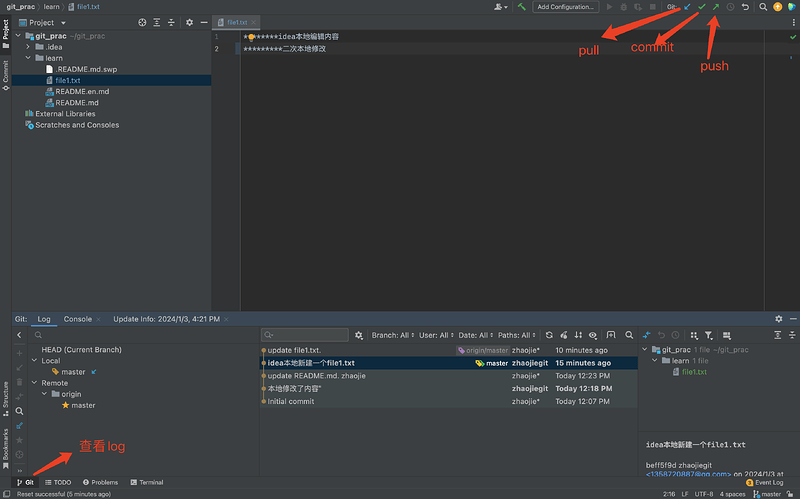This screenshot has height=499, width=800.
Task: Collapse the Remote branches node
Action: (x=34, y=383)
